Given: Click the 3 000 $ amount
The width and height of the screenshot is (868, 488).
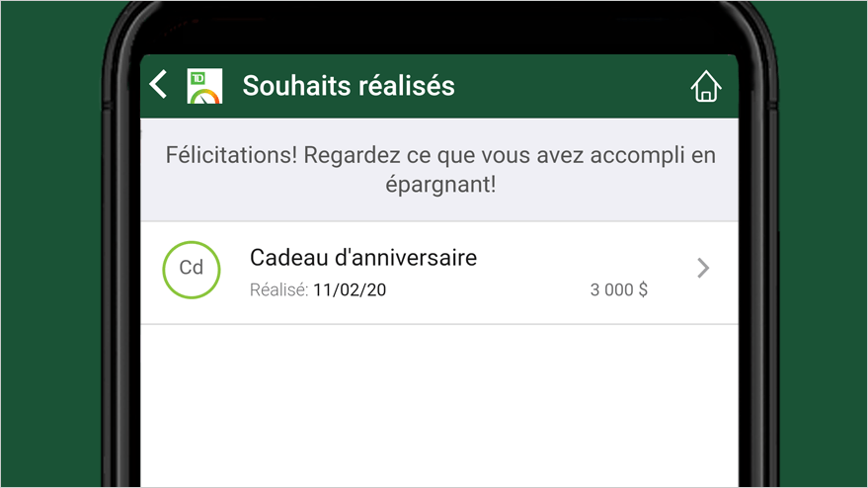Looking at the screenshot, I should [x=619, y=289].
